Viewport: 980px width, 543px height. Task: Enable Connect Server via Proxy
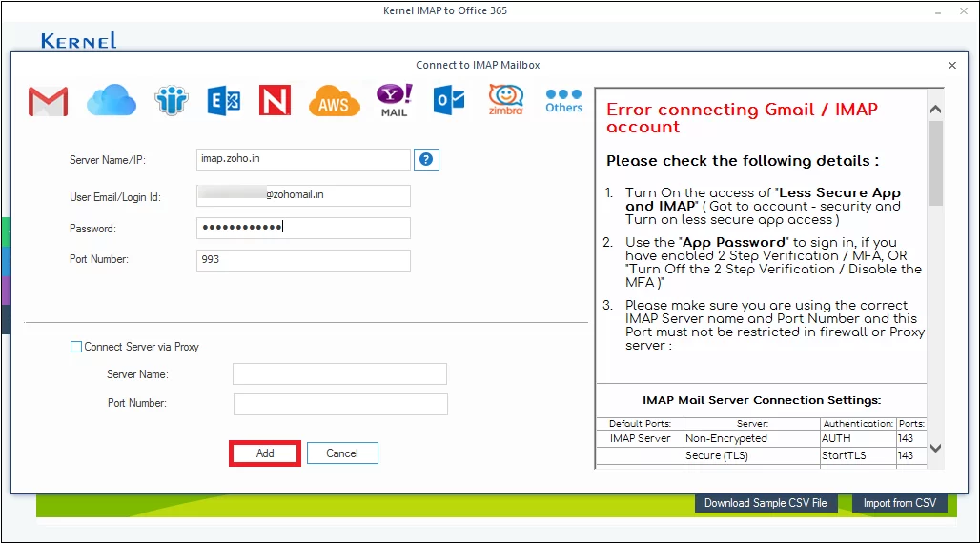coord(76,347)
